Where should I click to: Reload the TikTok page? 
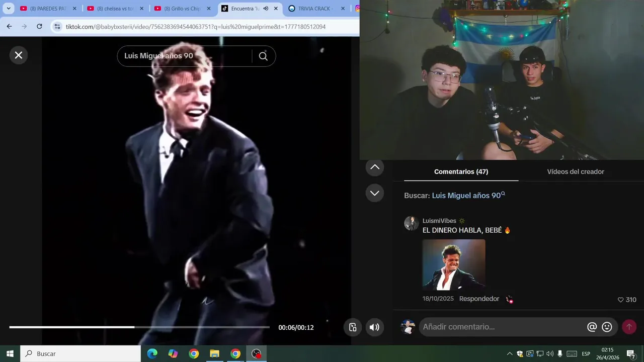39,26
